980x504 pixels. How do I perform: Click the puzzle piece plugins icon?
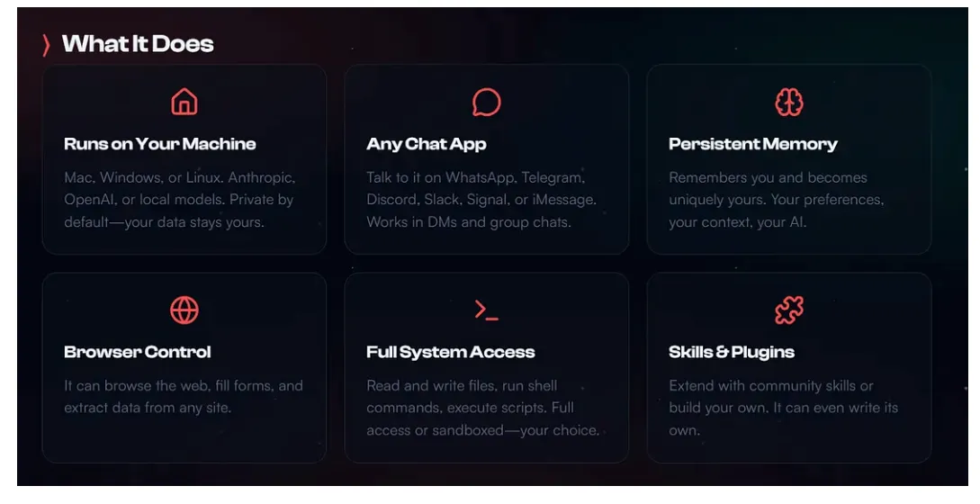click(789, 310)
